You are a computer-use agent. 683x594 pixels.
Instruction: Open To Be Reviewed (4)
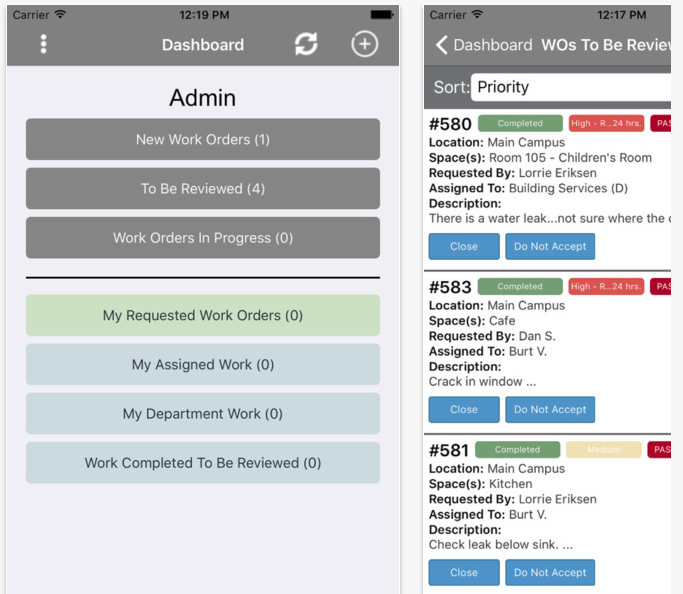tap(203, 188)
